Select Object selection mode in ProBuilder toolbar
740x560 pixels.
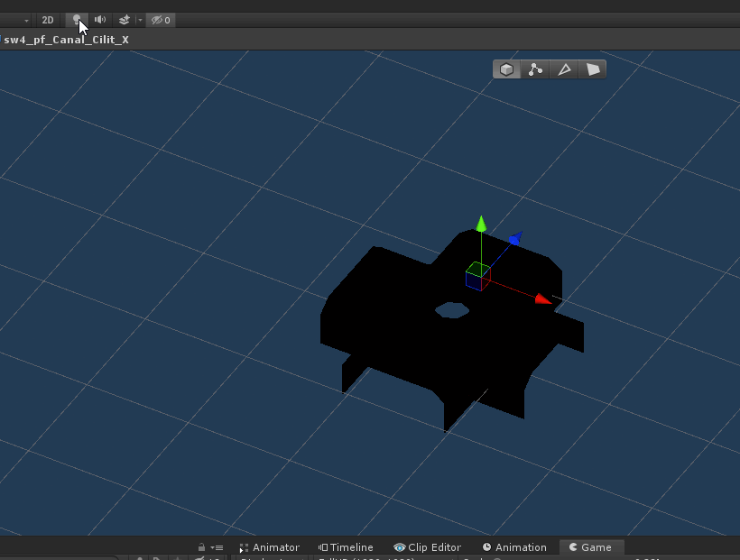tap(506, 69)
